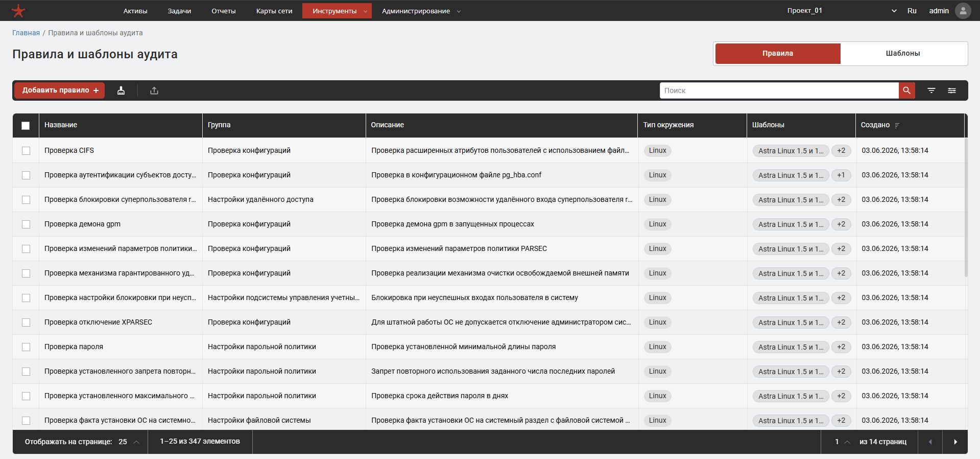
Task: Open the Проверка CIFS rule name
Action: (x=69, y=150)
